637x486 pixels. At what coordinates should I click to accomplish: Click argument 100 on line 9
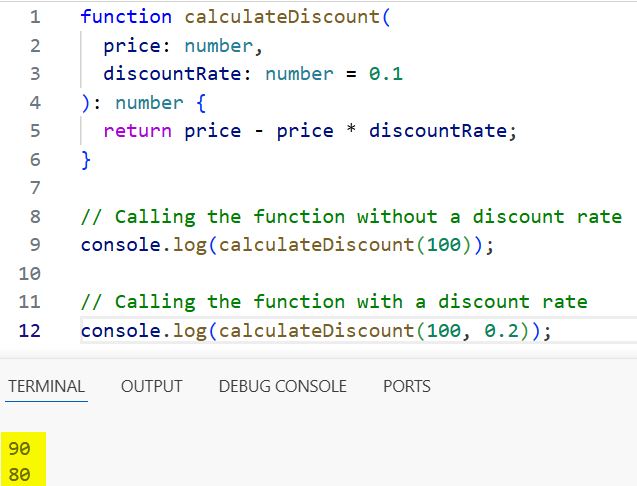pyautogui.click(x=444, y=245)
